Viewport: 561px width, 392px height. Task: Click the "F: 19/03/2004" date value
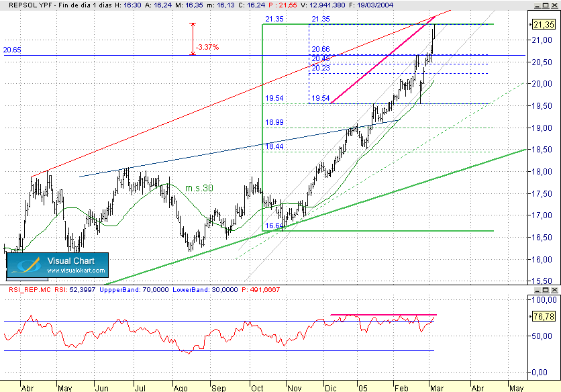tap(370, 5)
